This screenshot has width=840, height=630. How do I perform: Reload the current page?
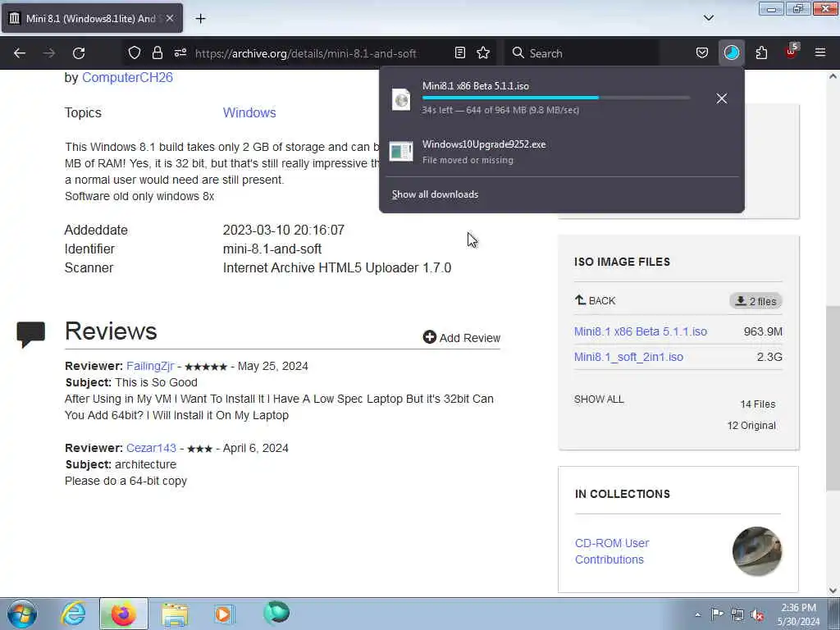click(x=79, y=53)
